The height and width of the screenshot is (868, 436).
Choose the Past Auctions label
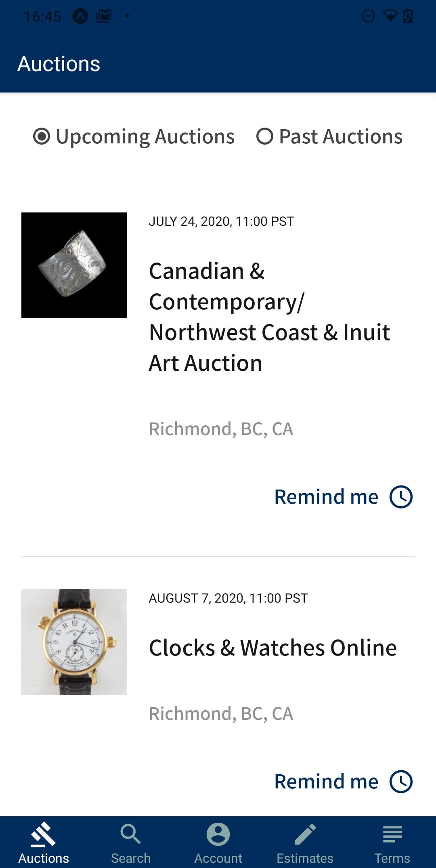pyautogui.click(x=341, y=137)
